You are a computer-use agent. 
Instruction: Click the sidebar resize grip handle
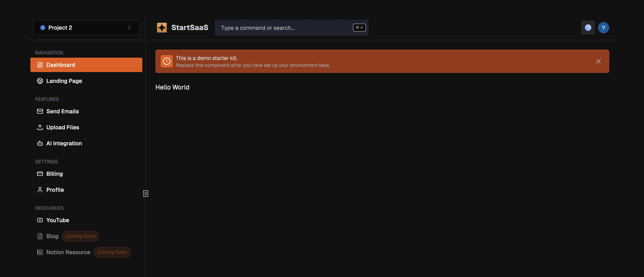[x=146, y=193]
